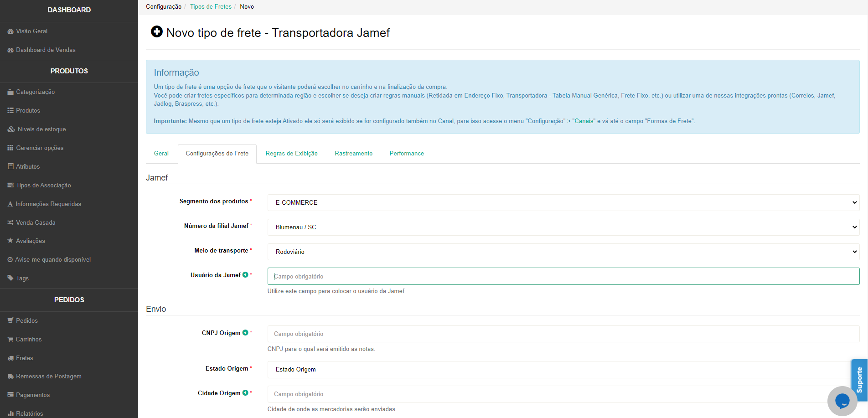Image resolution: width=868 pixels, height=418 pixels.
Task: Open the Performance tab
Action: pos(407,154)
